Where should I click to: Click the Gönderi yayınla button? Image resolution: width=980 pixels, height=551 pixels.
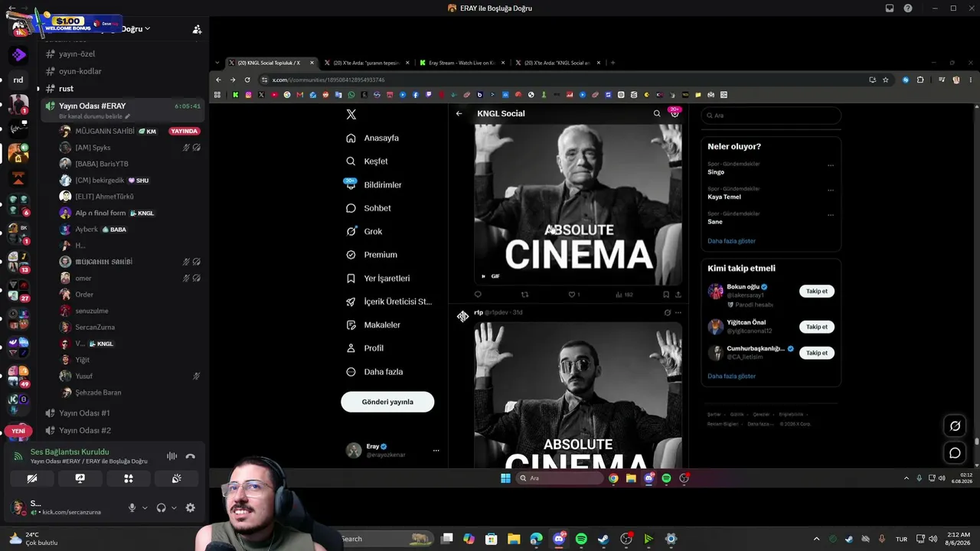(x=387, y=402)
